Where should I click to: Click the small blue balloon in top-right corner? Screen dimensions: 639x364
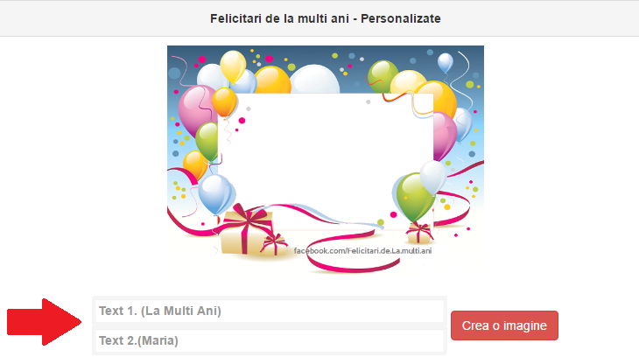pyautogui.click(x=445, y=62)
